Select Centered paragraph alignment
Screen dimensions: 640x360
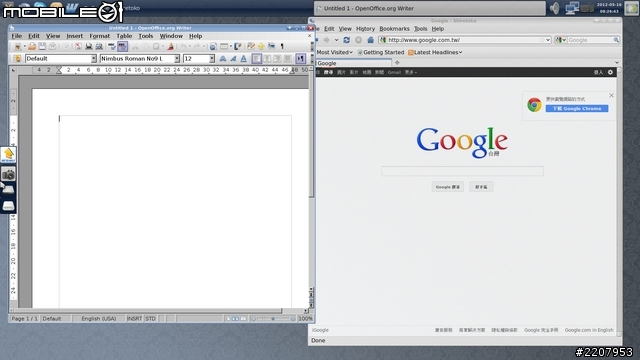(x=267, y=59)
